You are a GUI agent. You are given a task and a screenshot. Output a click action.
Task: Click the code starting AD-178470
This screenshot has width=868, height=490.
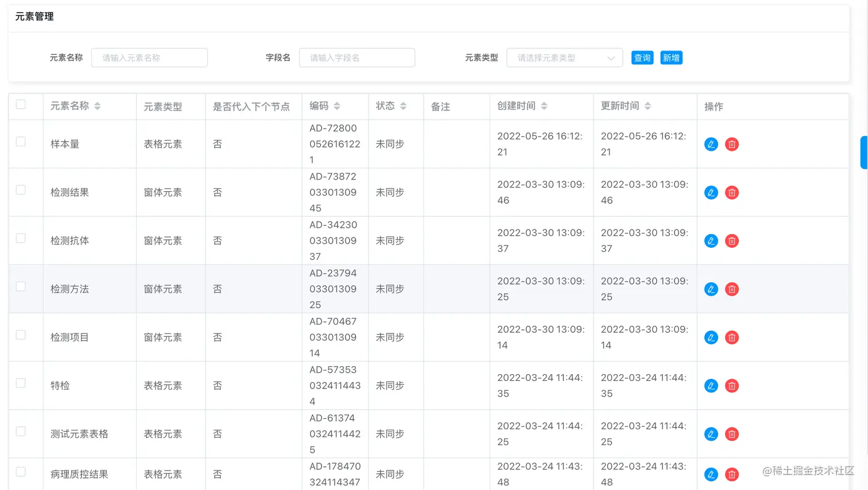click(335, 475)
